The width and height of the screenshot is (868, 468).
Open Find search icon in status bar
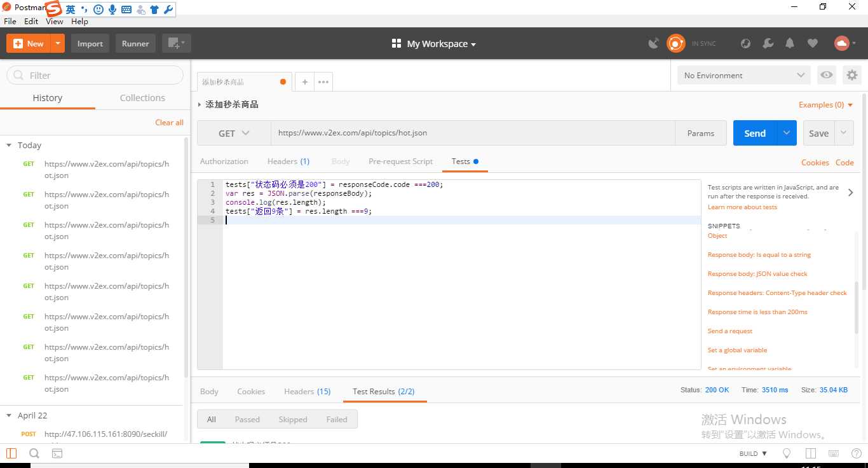(34, 453)
